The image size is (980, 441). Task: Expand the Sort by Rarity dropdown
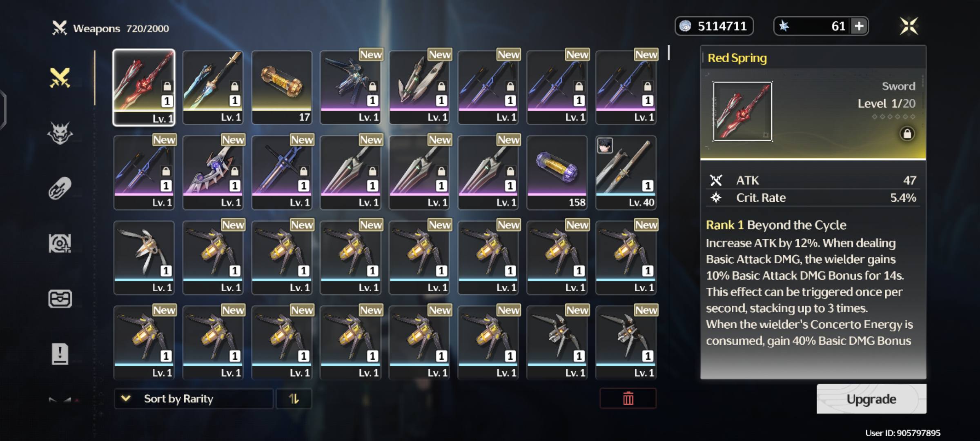(194, 399)
